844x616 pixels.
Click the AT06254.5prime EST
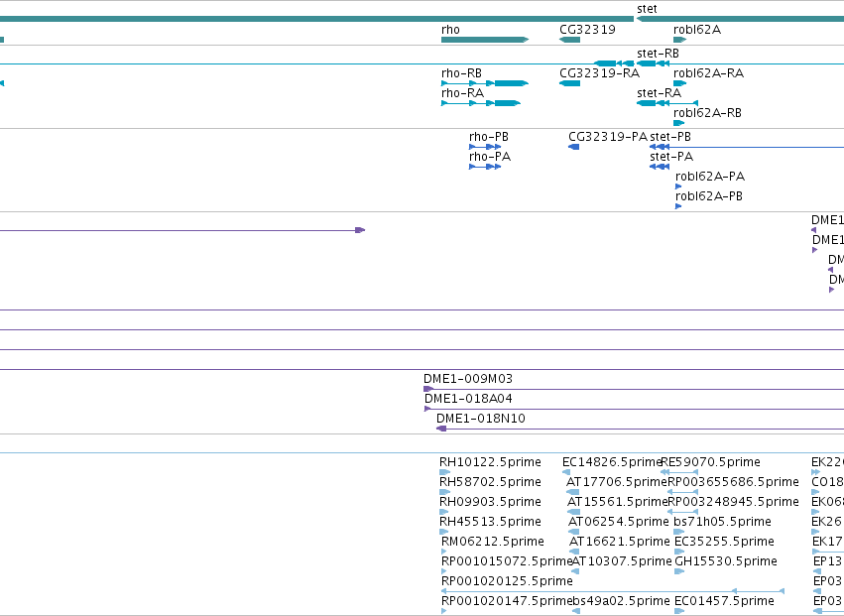[x=574, y=532]
